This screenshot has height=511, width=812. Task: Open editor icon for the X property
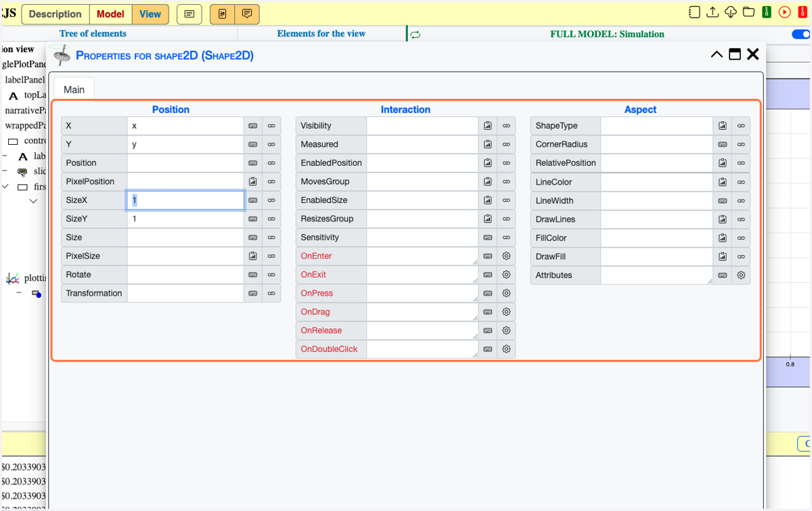click(253, 126)
